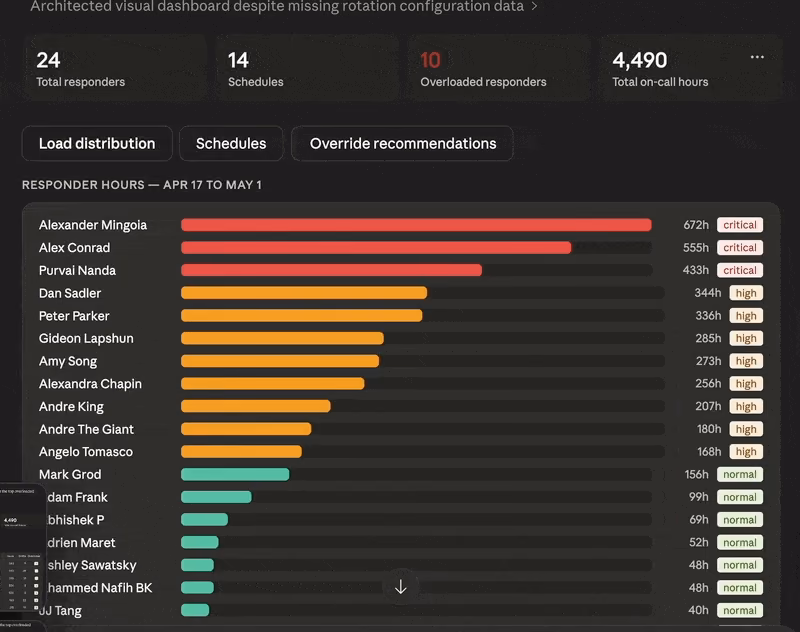Click Purvai Nanda's red hours bar

tap(332, 270)
